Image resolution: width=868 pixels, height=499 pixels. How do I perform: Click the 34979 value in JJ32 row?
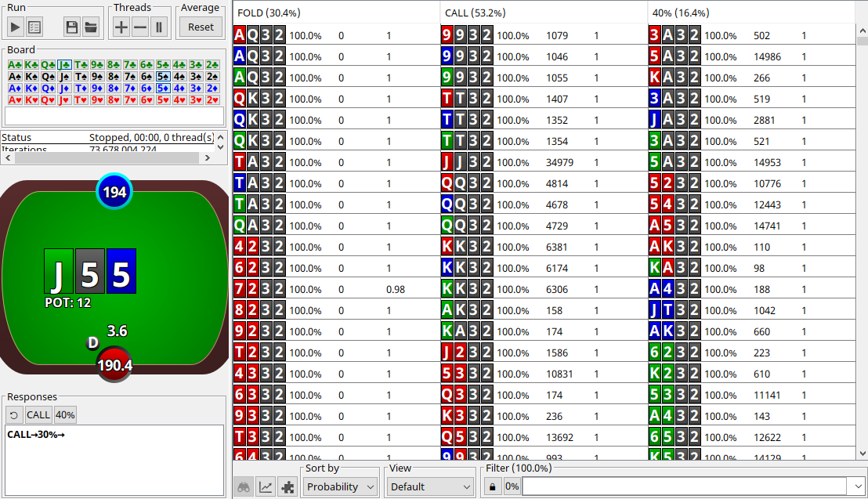(559, 162)
